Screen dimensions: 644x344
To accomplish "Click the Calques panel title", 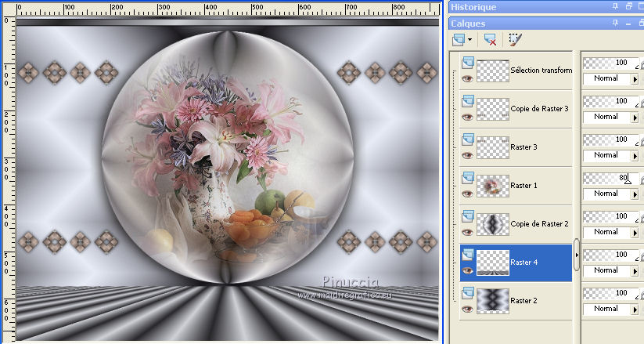I will coord(468,24).
